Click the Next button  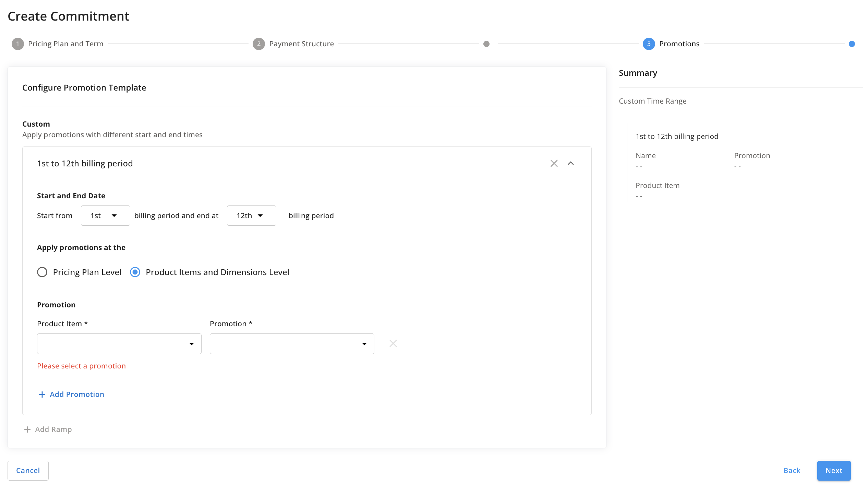click(x=834, y=471)
